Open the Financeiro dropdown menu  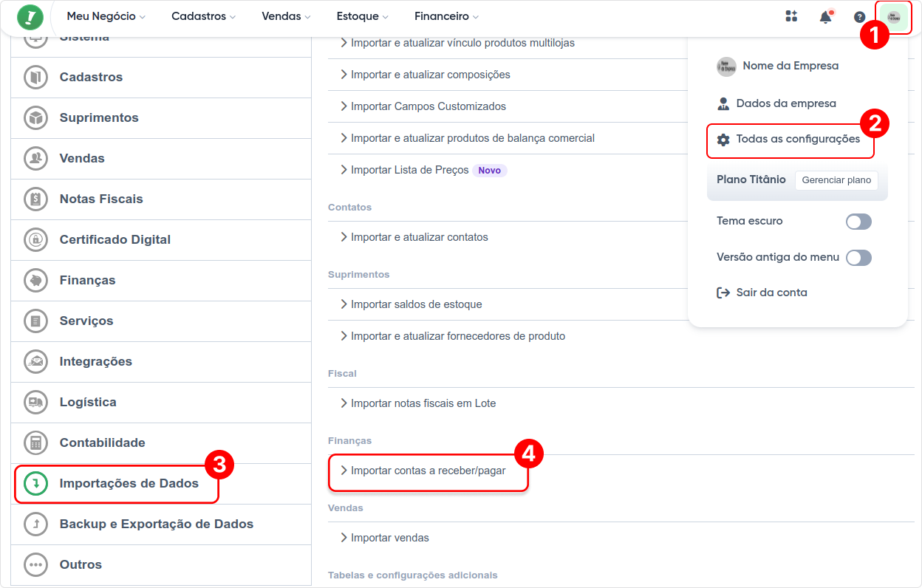click(446, 16)
